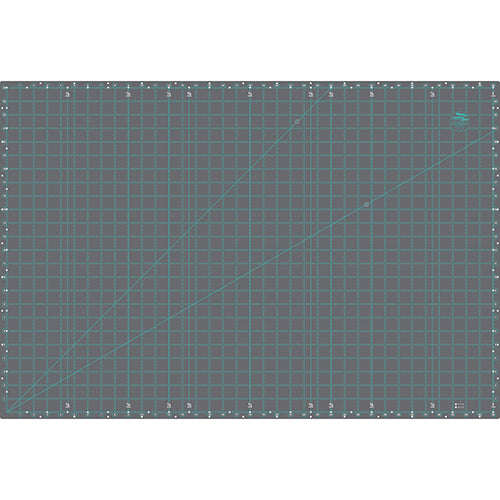Click the teal brand logo on the mat
Viewport: 500px width, 500px height.
click(460, 121)
